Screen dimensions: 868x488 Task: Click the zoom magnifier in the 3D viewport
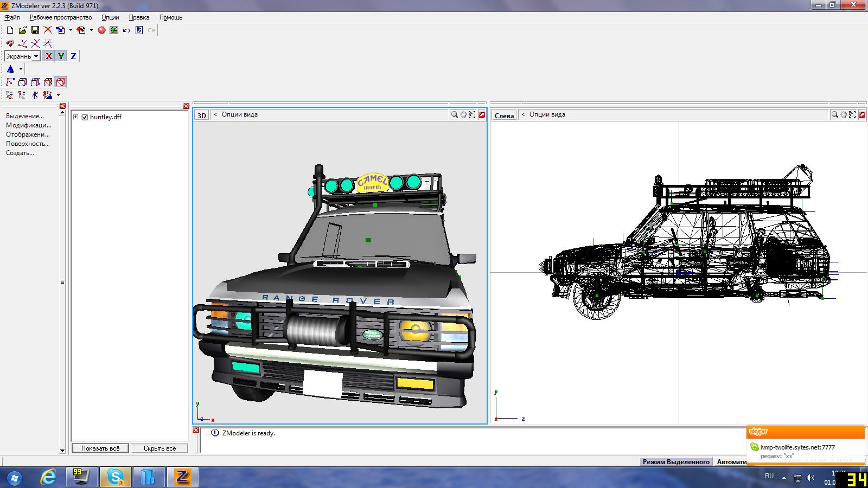455,114
